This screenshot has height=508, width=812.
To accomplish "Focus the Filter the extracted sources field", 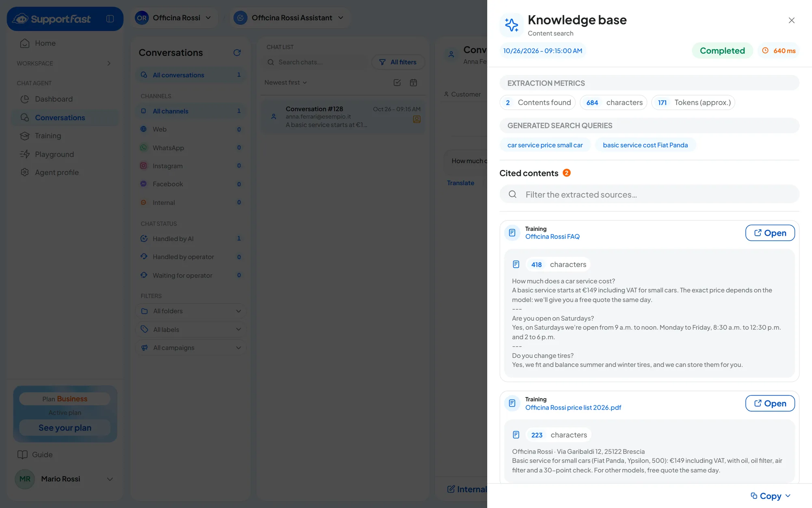I will [649, 194].
